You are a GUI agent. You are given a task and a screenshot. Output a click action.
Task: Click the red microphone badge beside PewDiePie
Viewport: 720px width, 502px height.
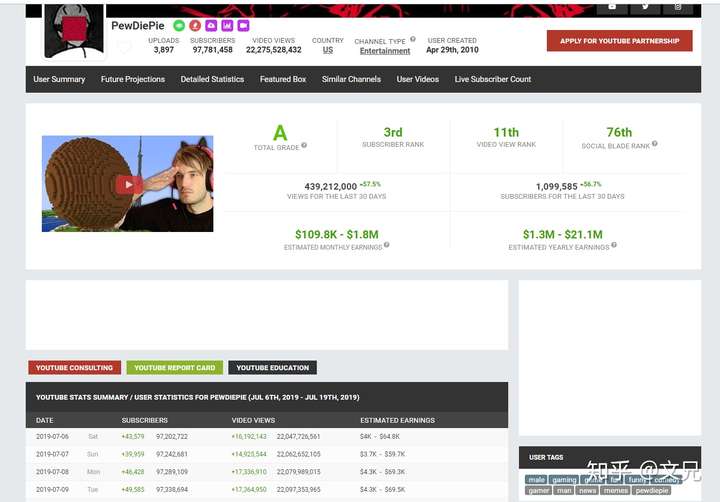pos(195,26)
